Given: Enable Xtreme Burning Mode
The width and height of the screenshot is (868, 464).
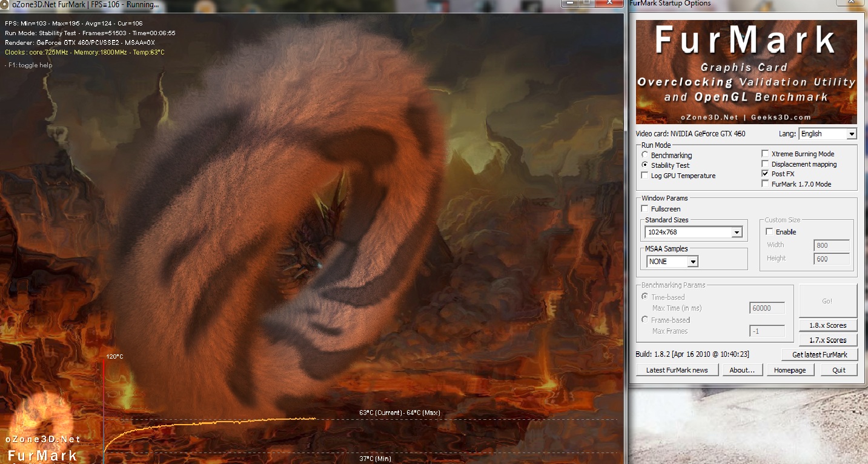Looking at the screenshot, I should 766,154.
